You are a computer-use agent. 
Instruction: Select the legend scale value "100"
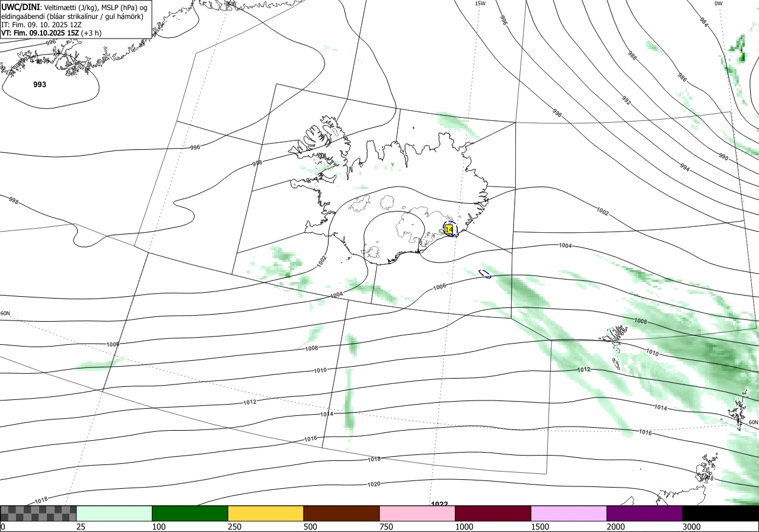coord(160,527)
